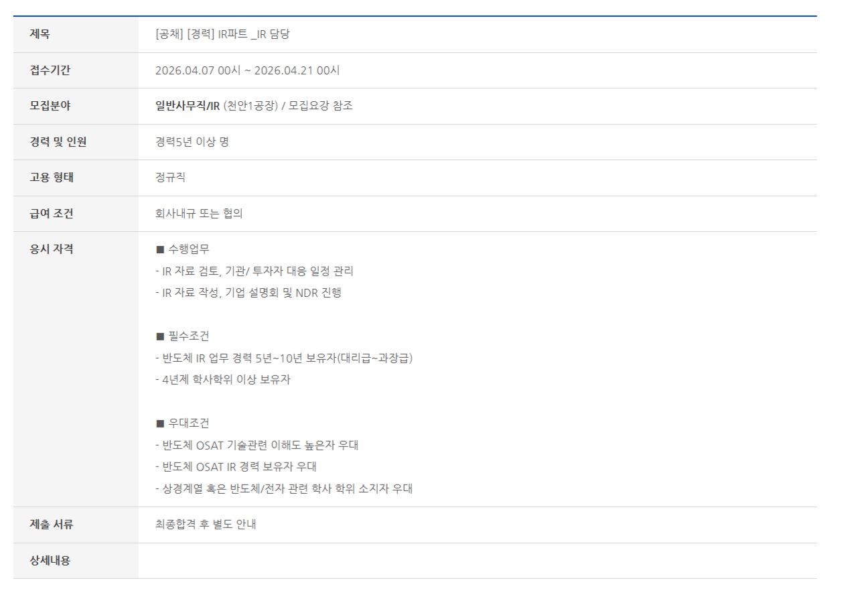Click the '■ 필수조건' section heading
This screenshot has height=595, width=868.
182,336
